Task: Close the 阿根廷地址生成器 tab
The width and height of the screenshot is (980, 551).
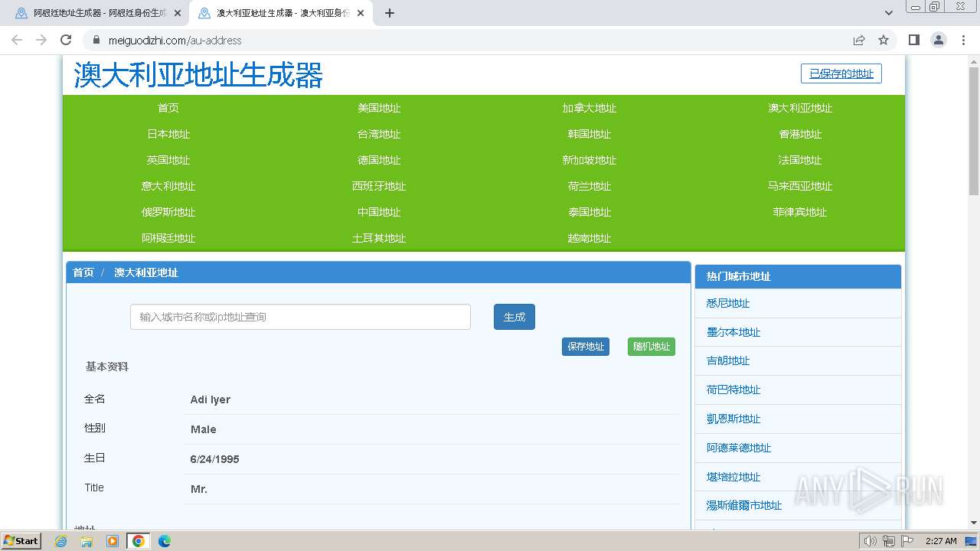Action: point(178,13)
